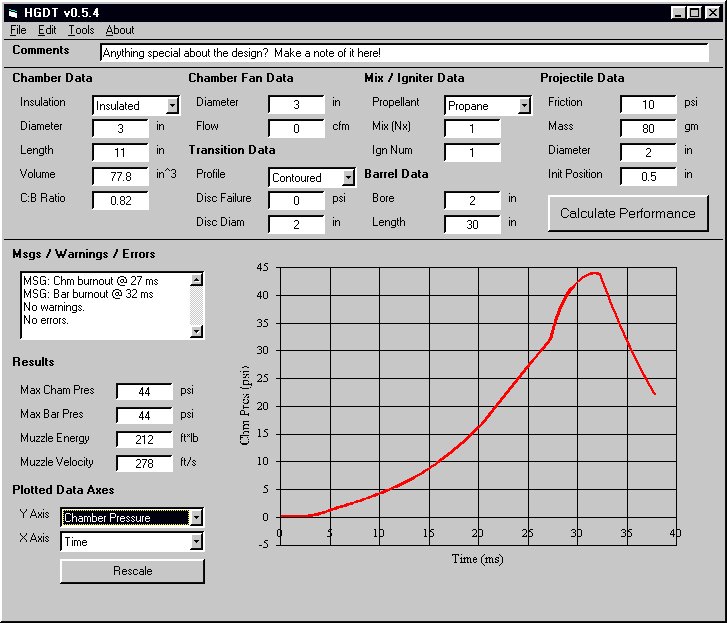Viewport: 727px width, 623px height.
Task: Click the Chamber Fan Flow input field
Action: pyautogui.click(x=296, y=128)
